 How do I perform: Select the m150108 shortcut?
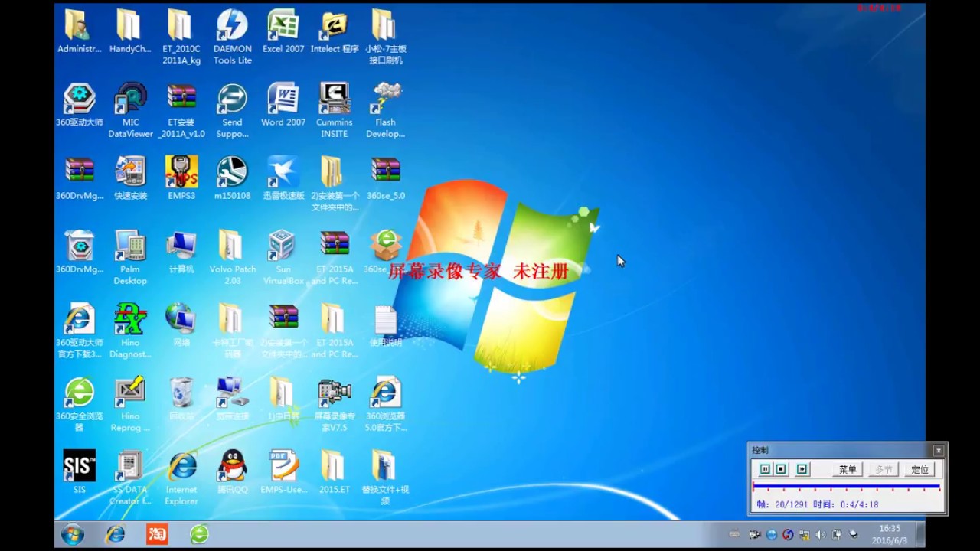point(232,178)
